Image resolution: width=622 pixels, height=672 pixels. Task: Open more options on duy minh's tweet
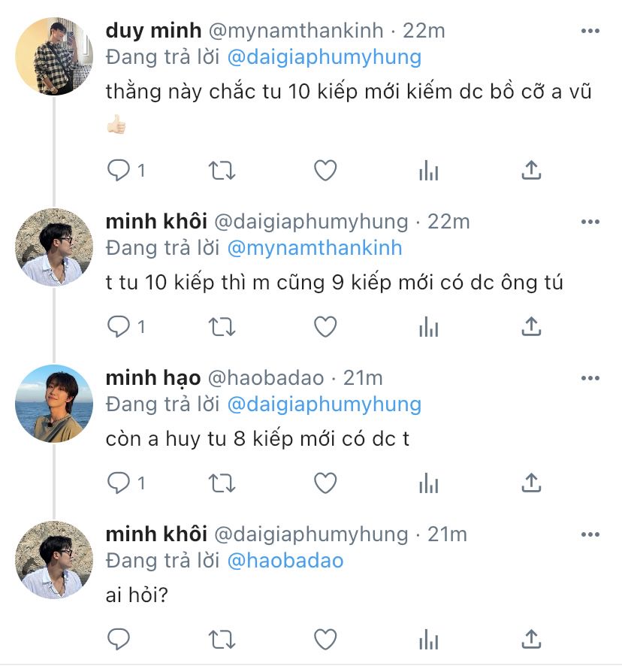pyautogui.click(x=590, y=31)
